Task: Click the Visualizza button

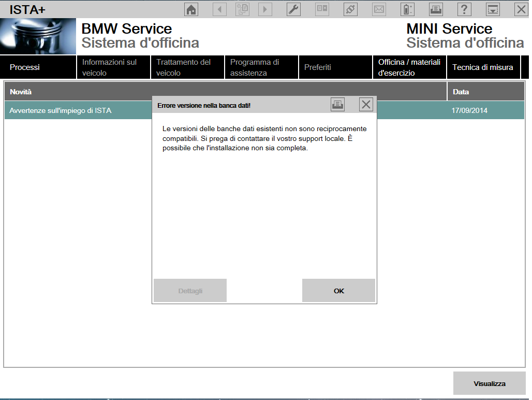Action: pyautogui.click(x=490, y=383)
